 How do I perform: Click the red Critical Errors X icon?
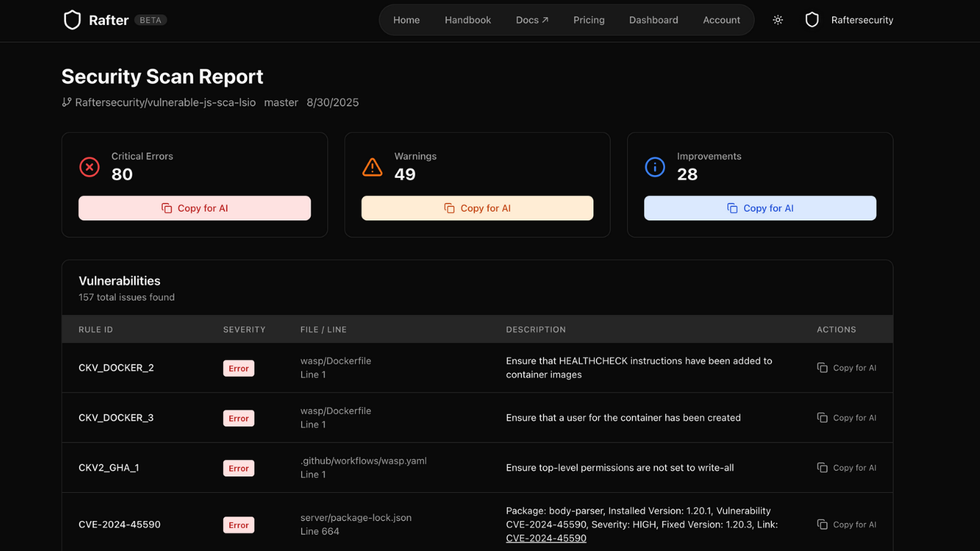90,167
